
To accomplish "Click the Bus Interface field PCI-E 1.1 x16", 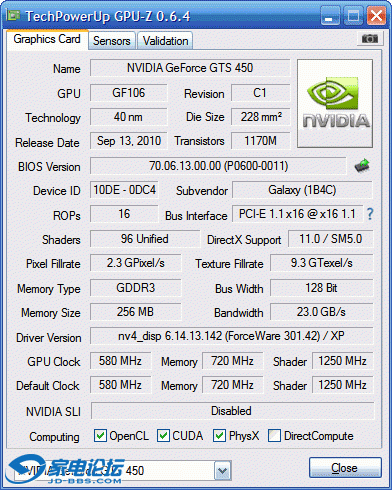I will coord(297,214).
